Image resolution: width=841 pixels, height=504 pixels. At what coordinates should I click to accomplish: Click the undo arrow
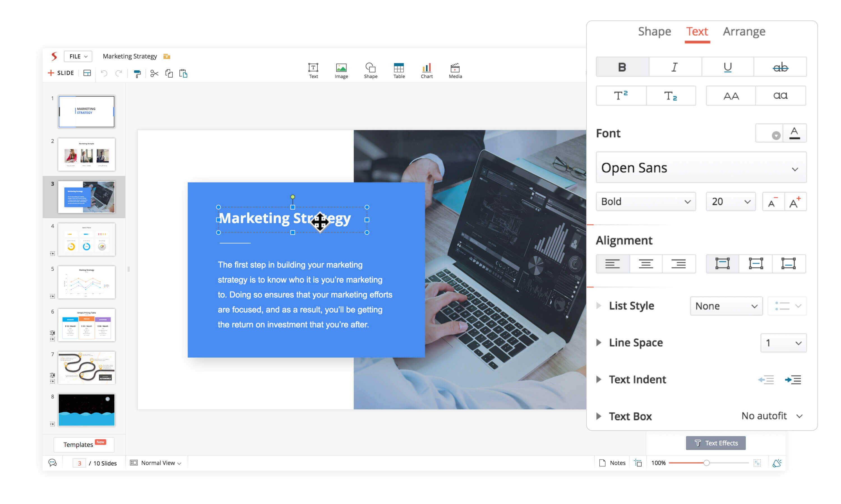(104, 73)
